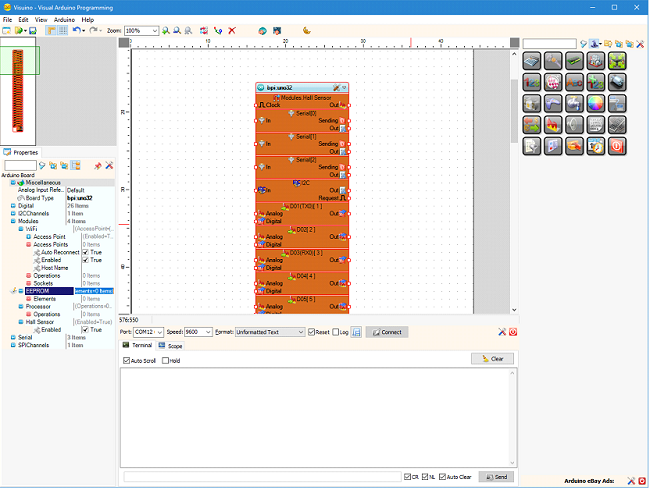Click the filter icon beside component search box

pyautogui.click(x=583, y=44)
